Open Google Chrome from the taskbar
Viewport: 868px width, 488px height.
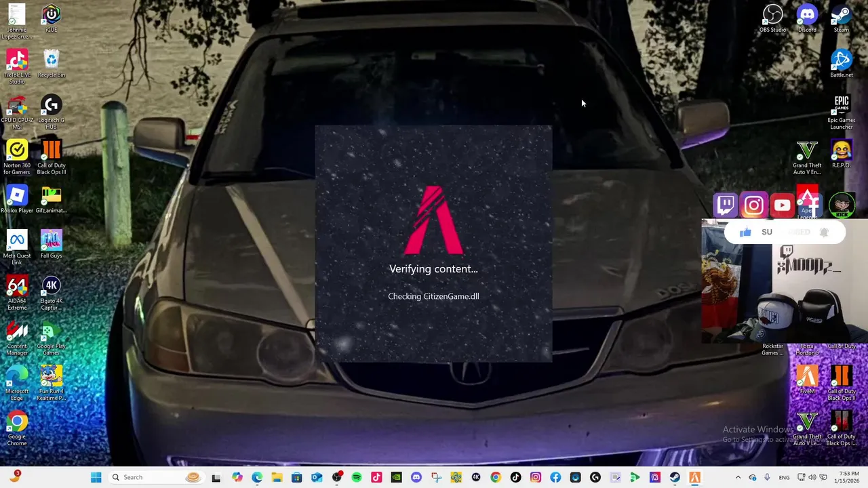(496, 477)
